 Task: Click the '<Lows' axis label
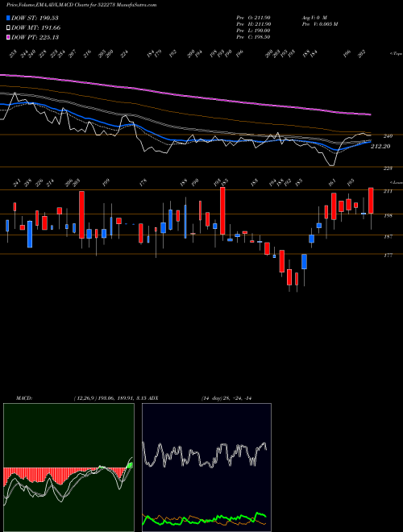tap(397, 182)
